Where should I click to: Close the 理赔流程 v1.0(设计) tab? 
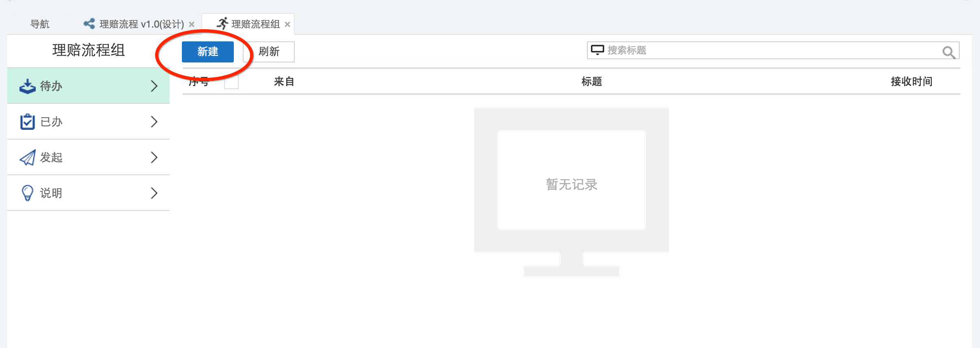pyautogui.click(x=192, y=24)
